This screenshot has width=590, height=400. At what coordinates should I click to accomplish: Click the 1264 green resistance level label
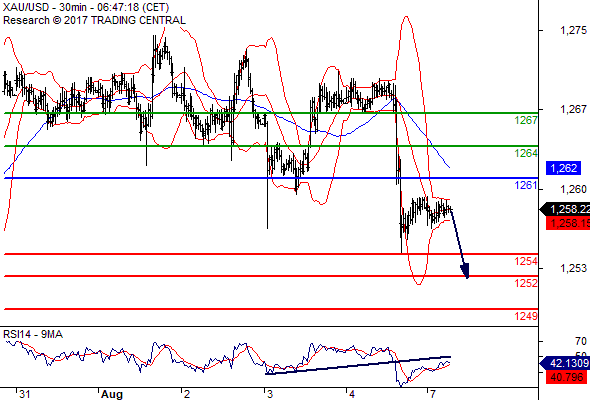tap(526, 153)
